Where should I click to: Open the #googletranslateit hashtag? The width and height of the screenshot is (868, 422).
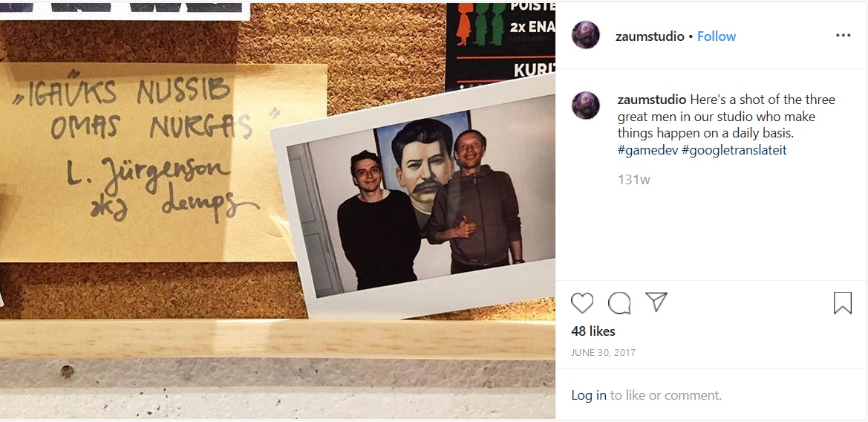[734, 150]
